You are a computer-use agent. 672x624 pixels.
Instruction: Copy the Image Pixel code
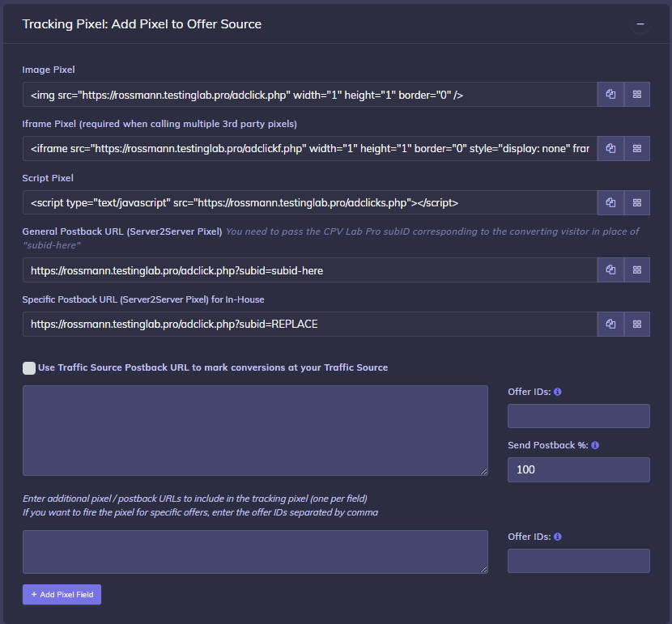pos(610,94)
